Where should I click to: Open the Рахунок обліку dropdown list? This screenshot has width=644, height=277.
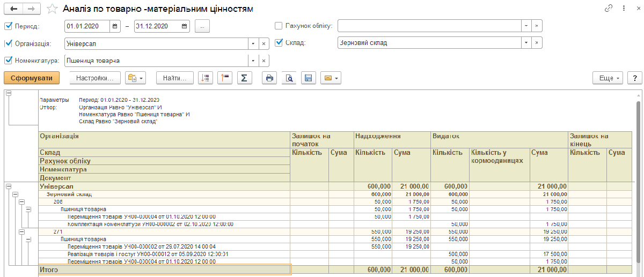(526, 26)
